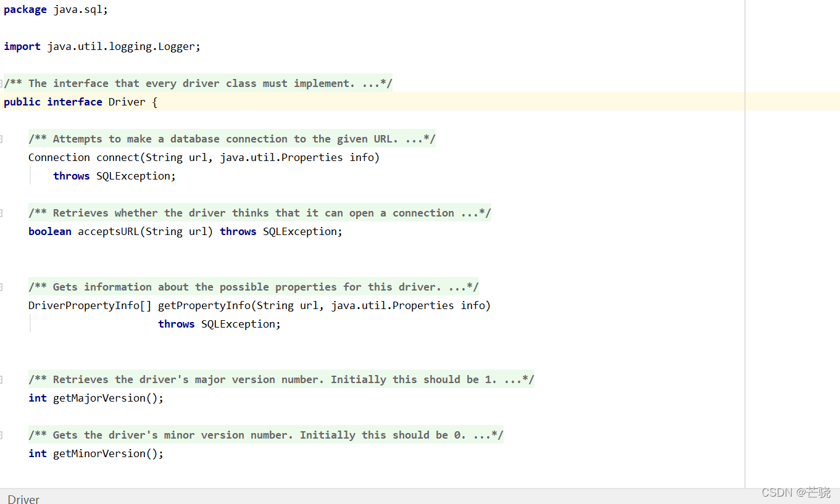
Task: Click the 'throws' keyword on the acceptsURL line
Action: point(238,231)
